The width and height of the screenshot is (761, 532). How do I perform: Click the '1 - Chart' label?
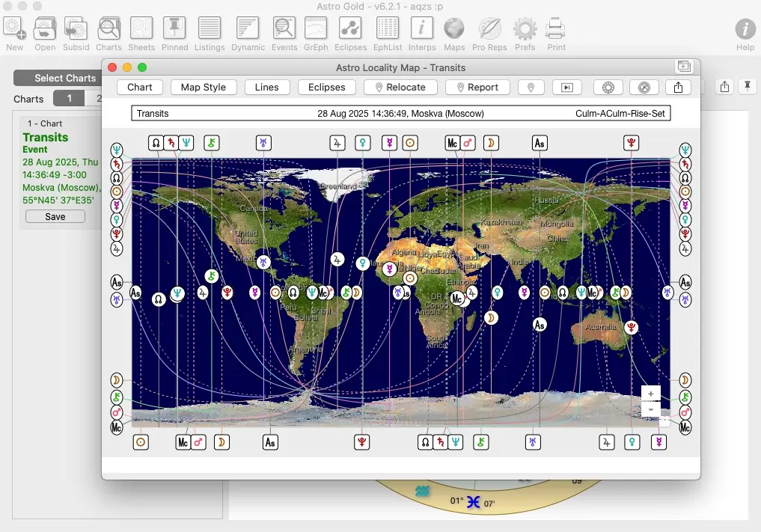[x=45, y=123]
